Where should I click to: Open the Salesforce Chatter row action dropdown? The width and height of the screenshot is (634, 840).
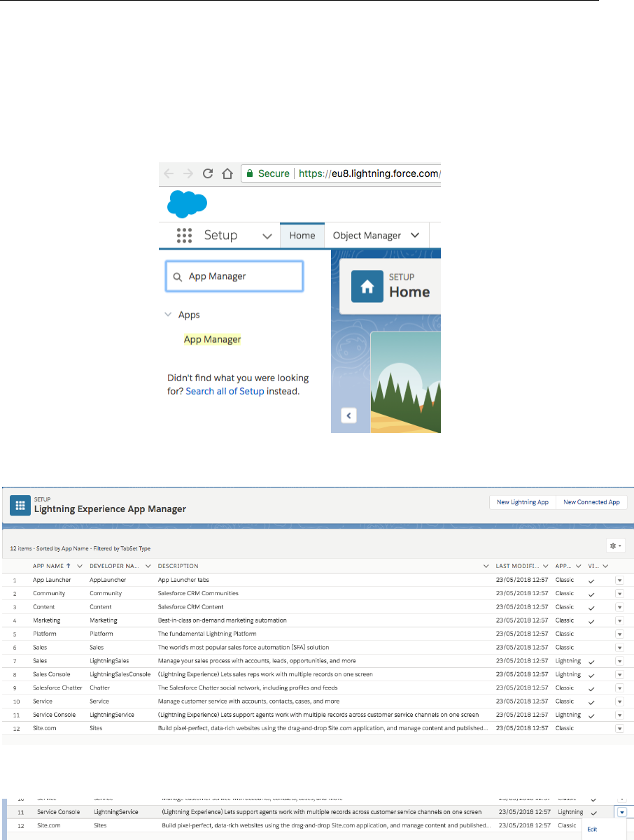(619, 688)
